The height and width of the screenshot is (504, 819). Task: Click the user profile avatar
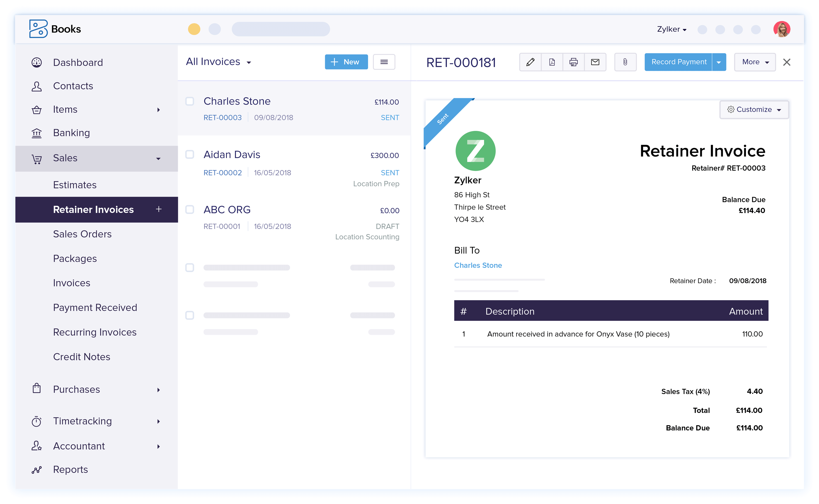782,29
